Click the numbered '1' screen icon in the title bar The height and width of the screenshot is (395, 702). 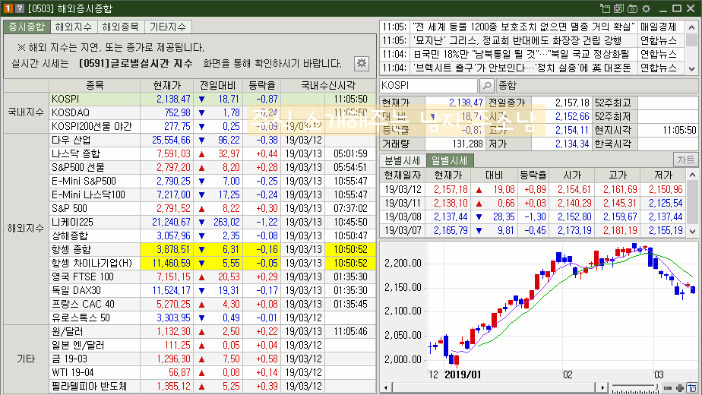(8, 8)
